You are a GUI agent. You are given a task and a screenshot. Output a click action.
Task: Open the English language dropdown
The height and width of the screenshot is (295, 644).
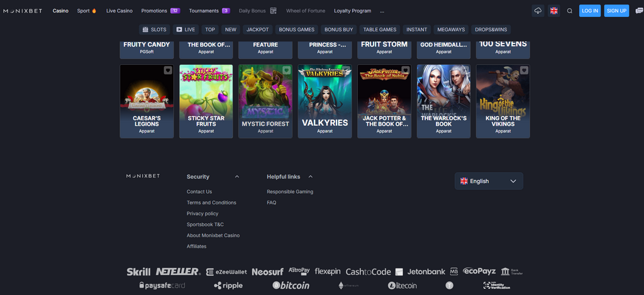[489, 181]
